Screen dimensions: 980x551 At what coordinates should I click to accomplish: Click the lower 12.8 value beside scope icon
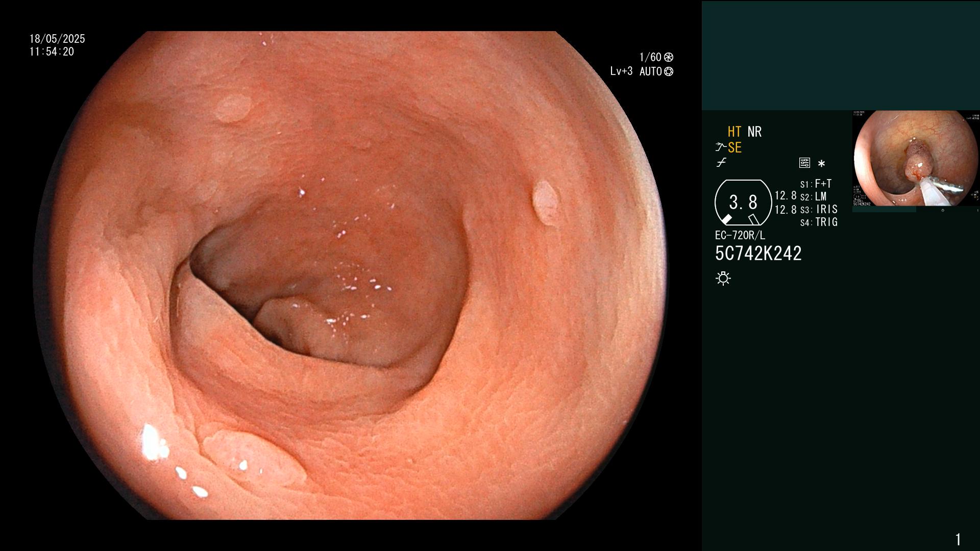(x=786, y=210)
